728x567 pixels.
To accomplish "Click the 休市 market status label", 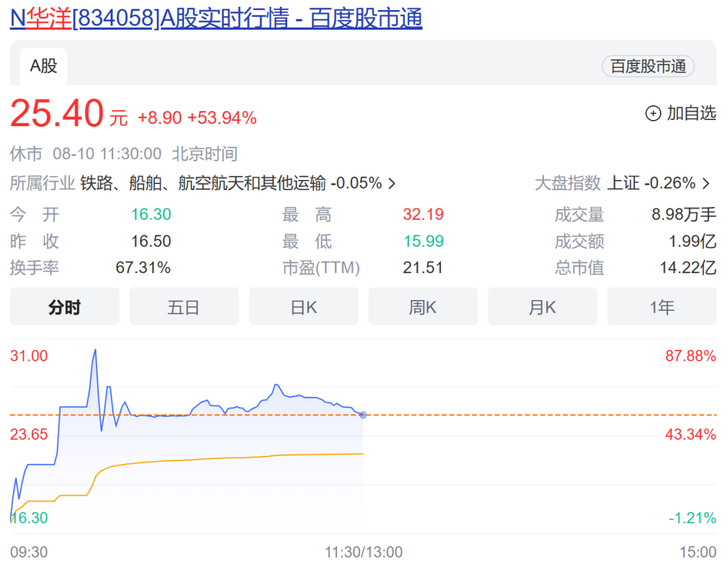I will [x=26, y=154].
